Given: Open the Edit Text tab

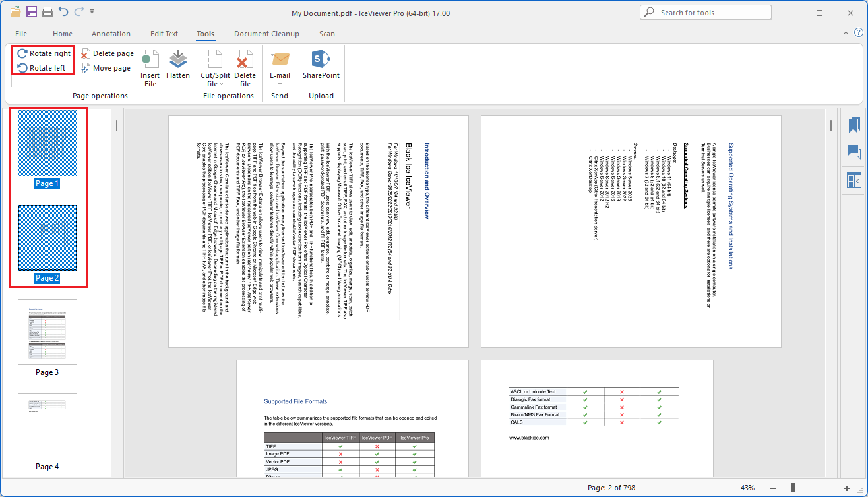Looking at the screenshot, I should coord(164,34).
